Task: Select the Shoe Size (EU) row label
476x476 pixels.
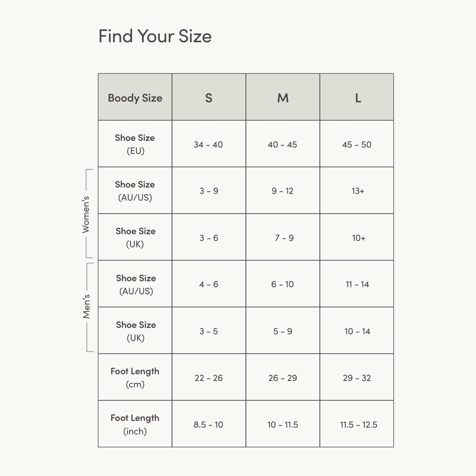Action: click(x=135, y=144)
